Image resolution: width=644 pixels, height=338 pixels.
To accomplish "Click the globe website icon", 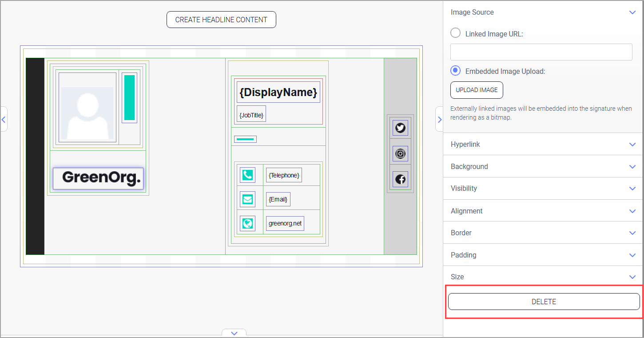I will point(247,223).
